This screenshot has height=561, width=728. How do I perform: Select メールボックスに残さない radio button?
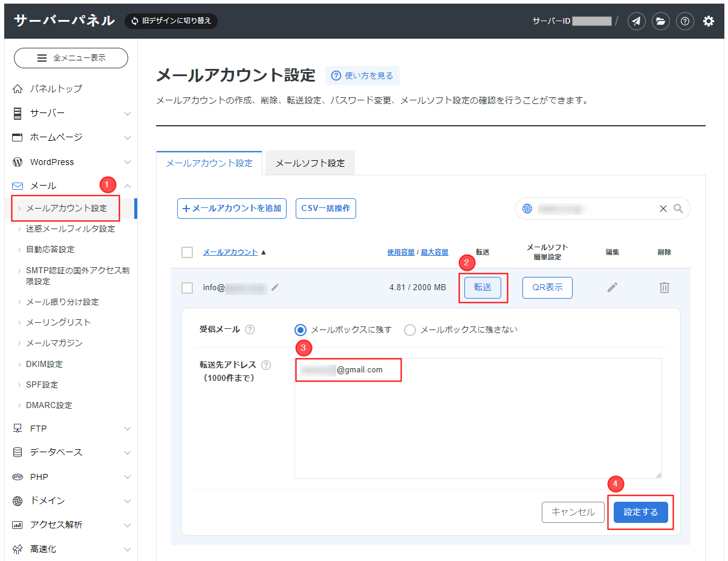(410, 329)
